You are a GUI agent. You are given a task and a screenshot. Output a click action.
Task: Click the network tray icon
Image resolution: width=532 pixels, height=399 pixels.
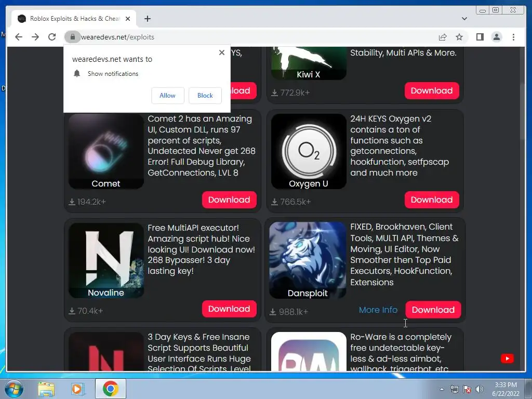[x=454, y=389]
